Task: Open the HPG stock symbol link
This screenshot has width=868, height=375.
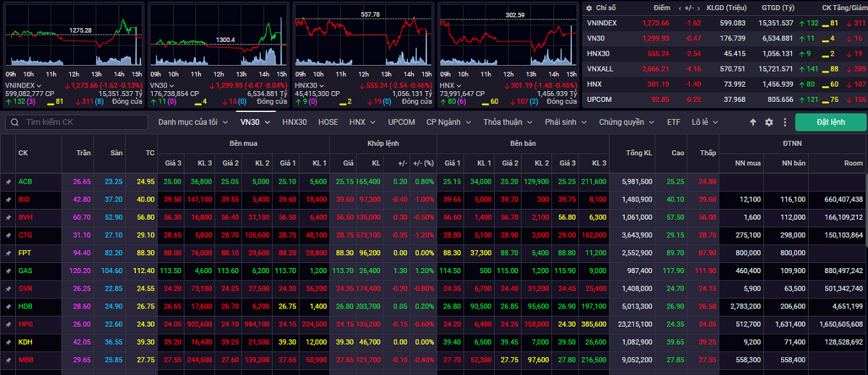Action: [x=25, y=323]
